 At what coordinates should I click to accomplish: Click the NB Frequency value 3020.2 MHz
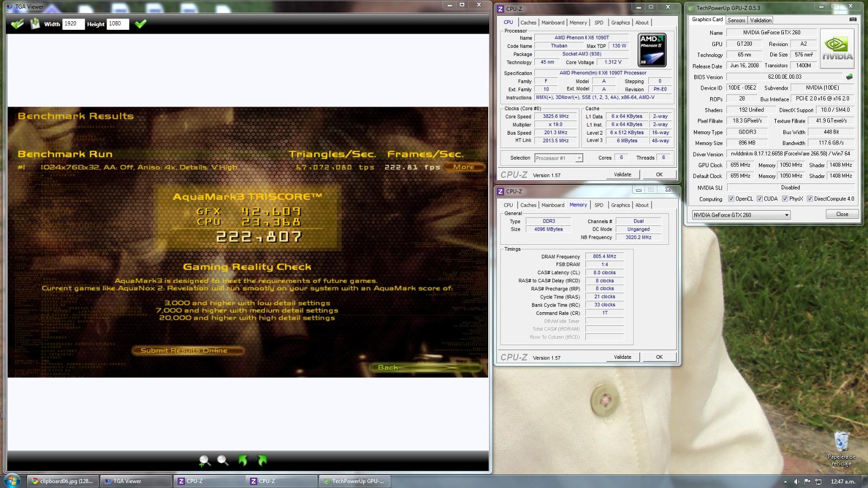click(638, 237)
